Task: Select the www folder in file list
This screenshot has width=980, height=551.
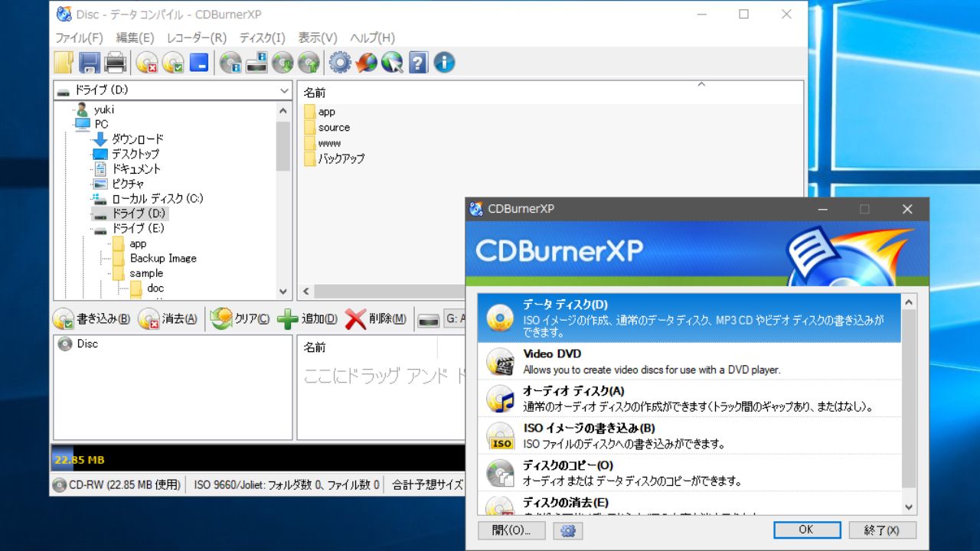Action: (329, 143)
